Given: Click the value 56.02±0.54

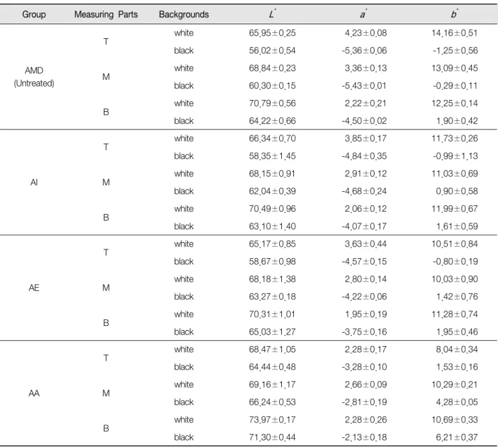Looking at the screenshot, I should tap(272, 50).
